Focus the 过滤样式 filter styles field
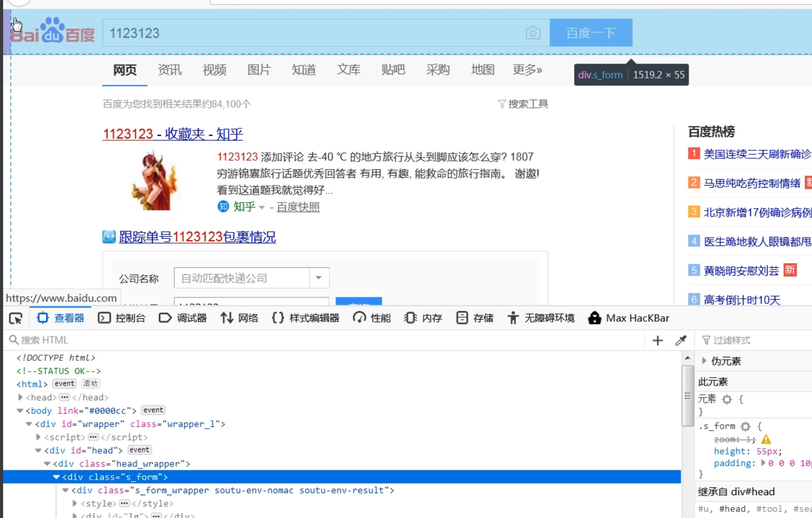Viewport: 812px width, 518px height. coord(756,341)
